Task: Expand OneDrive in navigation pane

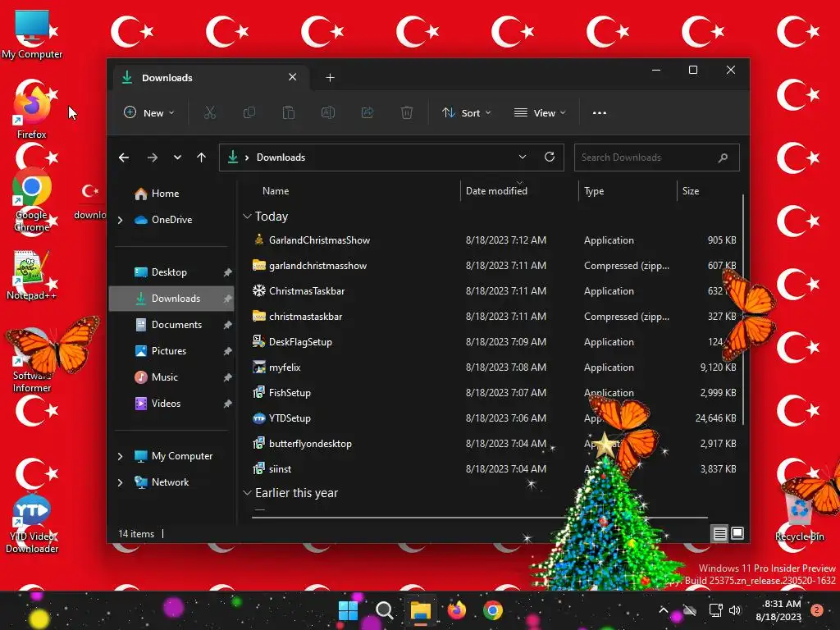Action: click(120, 220)
